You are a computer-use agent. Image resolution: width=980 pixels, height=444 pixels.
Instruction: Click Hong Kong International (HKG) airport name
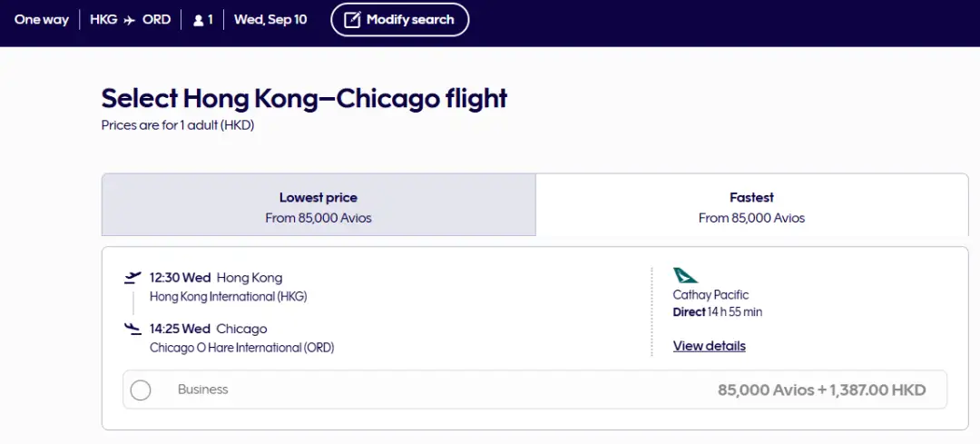click(229, 296)
